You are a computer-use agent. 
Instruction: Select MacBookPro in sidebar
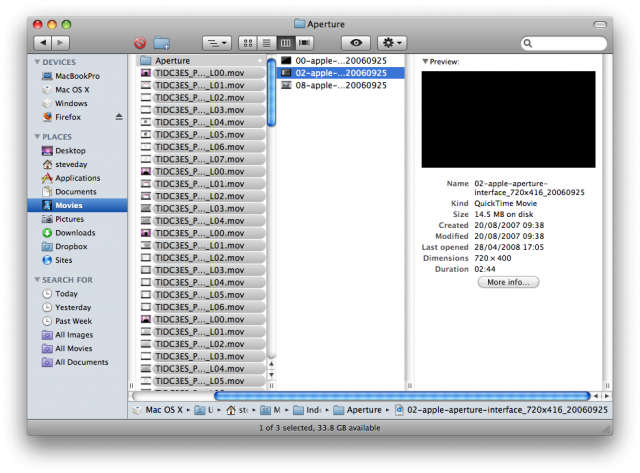point(77,76)
